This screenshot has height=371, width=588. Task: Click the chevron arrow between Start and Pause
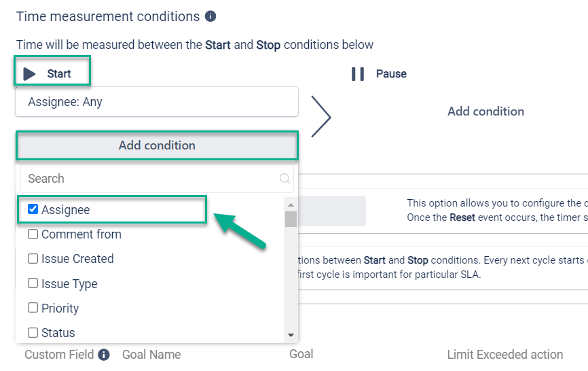[x=321, y=117]
